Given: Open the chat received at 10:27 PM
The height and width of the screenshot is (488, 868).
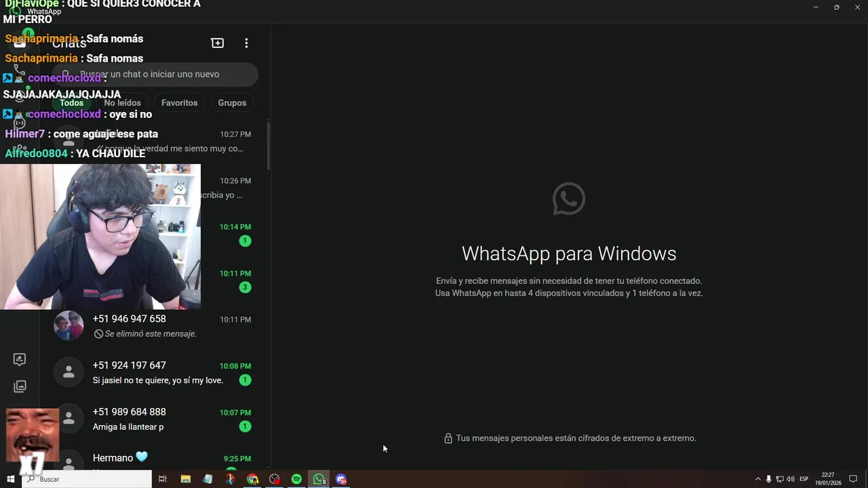Looking at the screenshot, I should click(x=155, y=141).
